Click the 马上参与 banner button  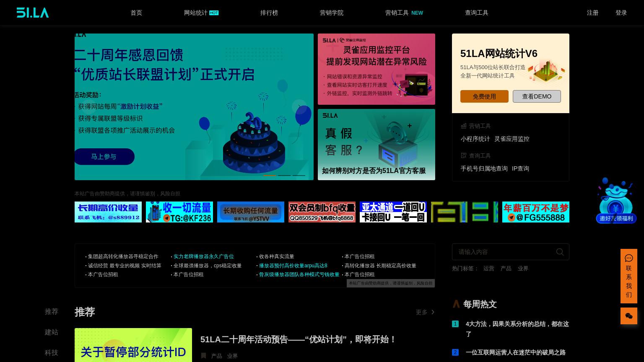(x=104, y=157)
